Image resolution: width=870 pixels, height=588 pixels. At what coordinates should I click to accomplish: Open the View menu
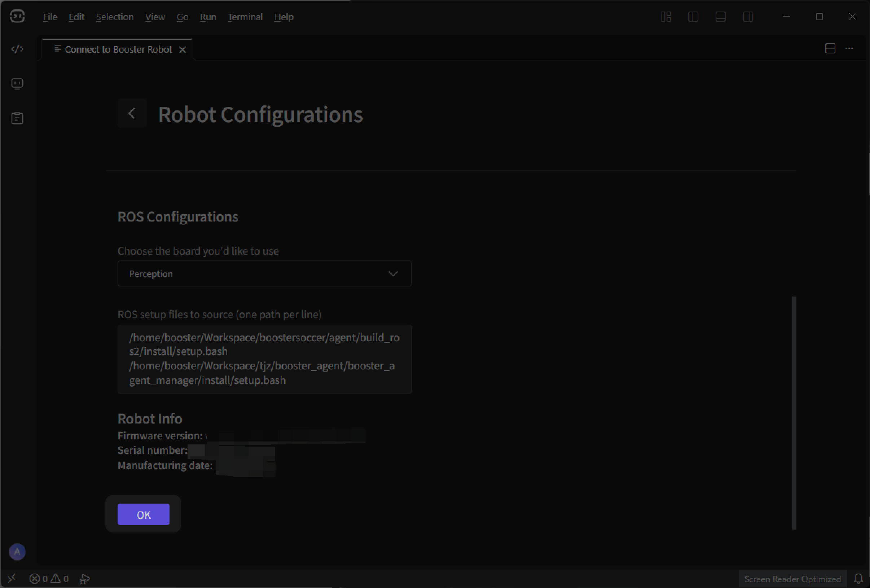(x=155, y=17)
